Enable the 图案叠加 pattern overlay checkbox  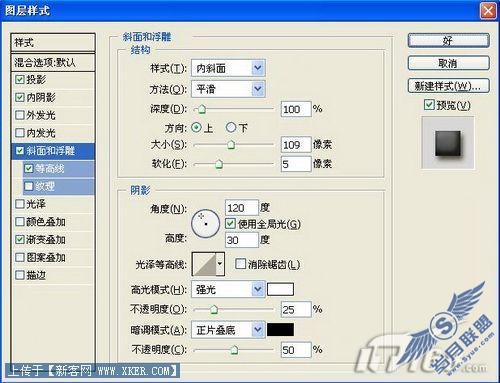20,257
